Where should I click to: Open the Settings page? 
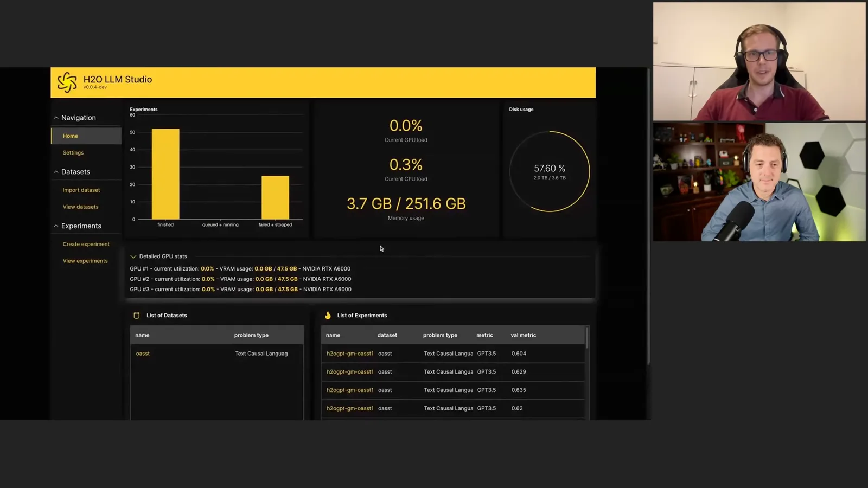73,153
